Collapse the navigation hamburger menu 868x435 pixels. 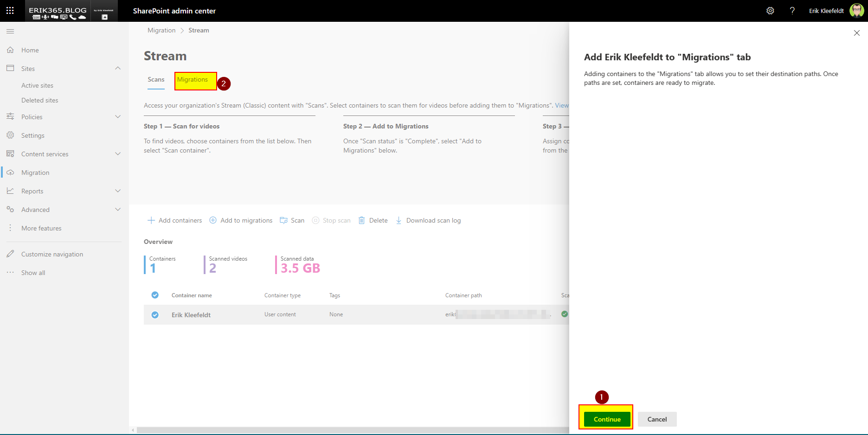coord(10,31)
